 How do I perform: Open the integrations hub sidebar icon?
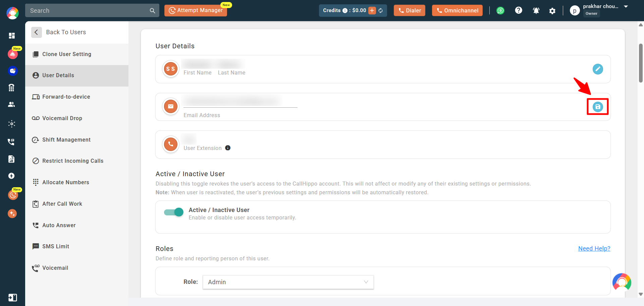(12, 124)
